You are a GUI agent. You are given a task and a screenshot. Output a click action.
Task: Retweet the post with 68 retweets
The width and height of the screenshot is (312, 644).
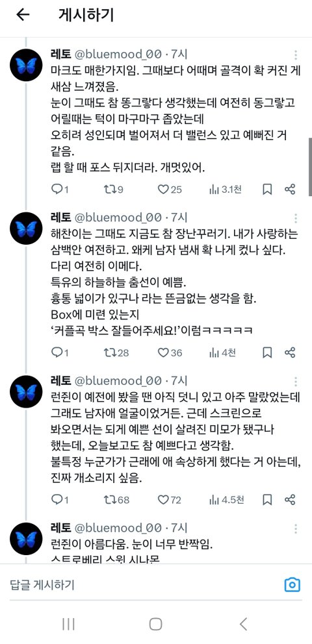(116, 500)
